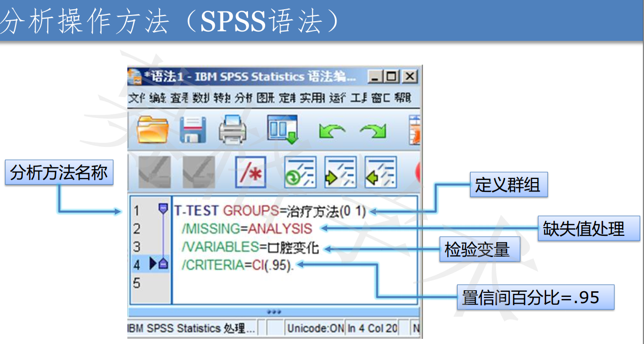Redo the edit with green right arrow

click(x=373, y=131)
